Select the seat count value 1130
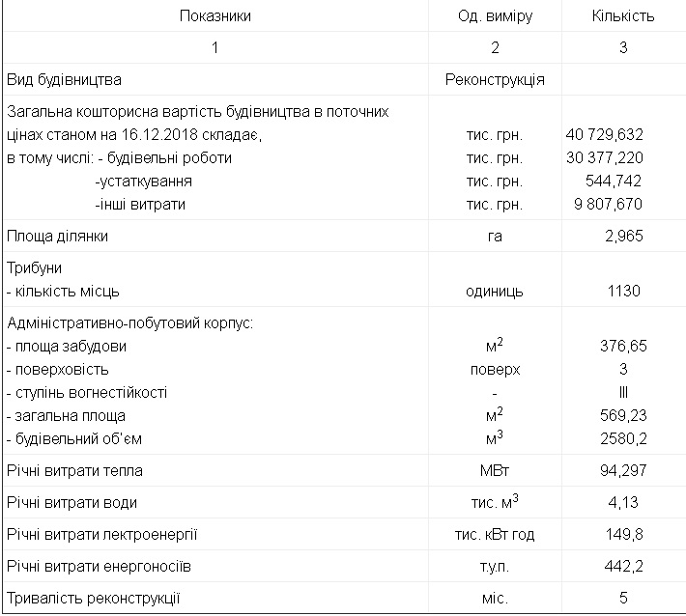The height and width of the screenshot is (616, 686). click(622, 291)
